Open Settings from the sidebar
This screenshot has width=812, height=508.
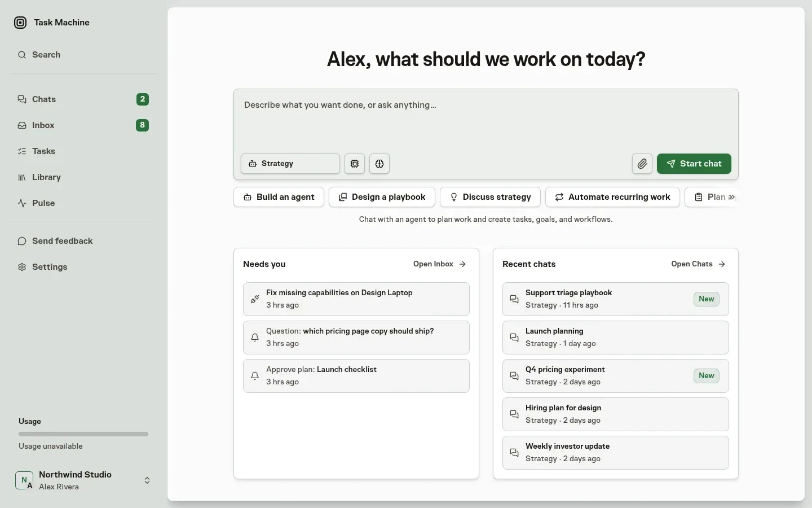(x=83, y=267)
